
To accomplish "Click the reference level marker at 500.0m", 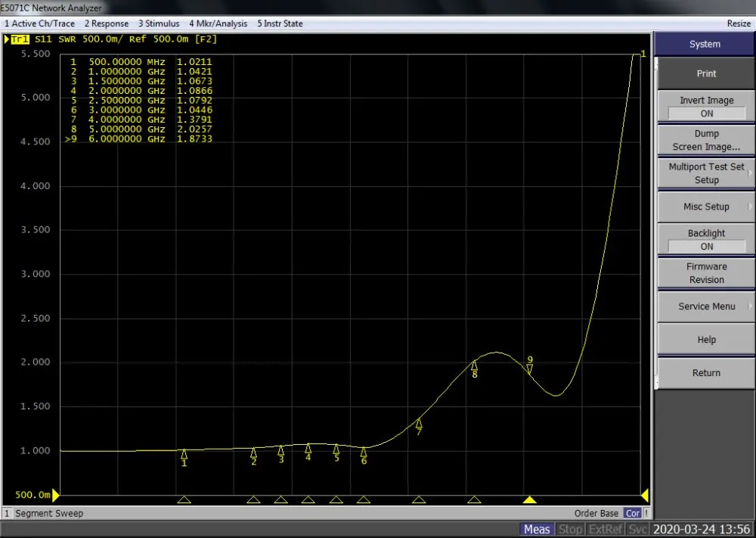I will [55, 495].
